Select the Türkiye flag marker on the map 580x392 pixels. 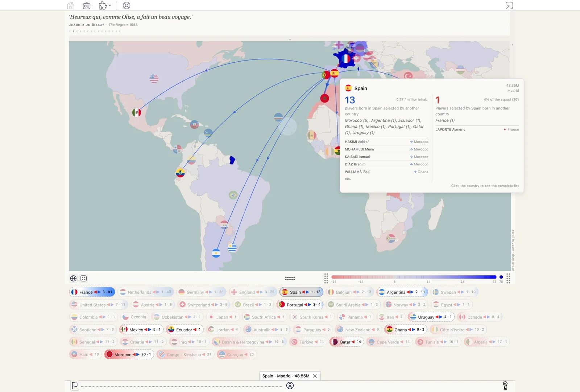tap(408, 75)
